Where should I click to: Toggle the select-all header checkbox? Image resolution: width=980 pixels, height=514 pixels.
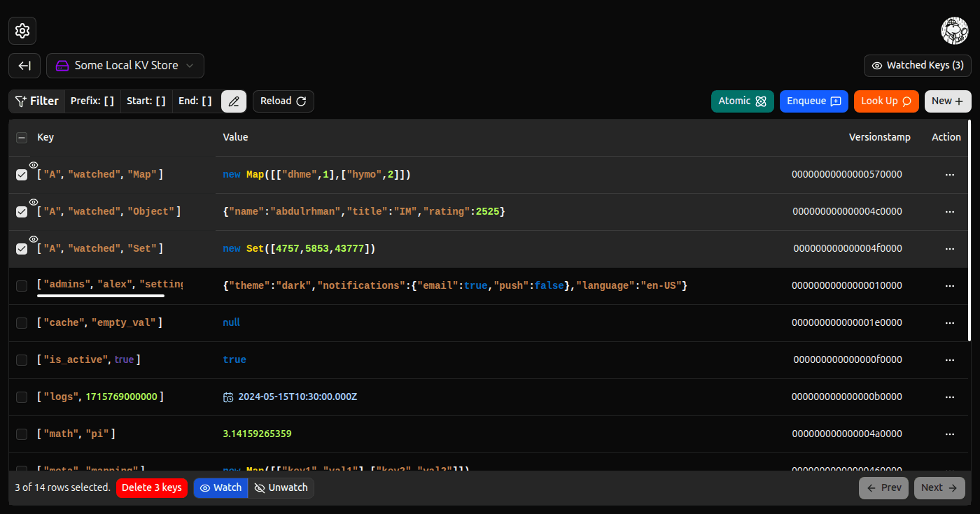coord(22,138)
